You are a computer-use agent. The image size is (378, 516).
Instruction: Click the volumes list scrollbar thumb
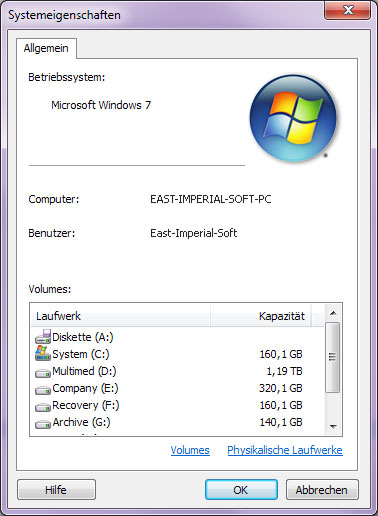tap(332, 357)
